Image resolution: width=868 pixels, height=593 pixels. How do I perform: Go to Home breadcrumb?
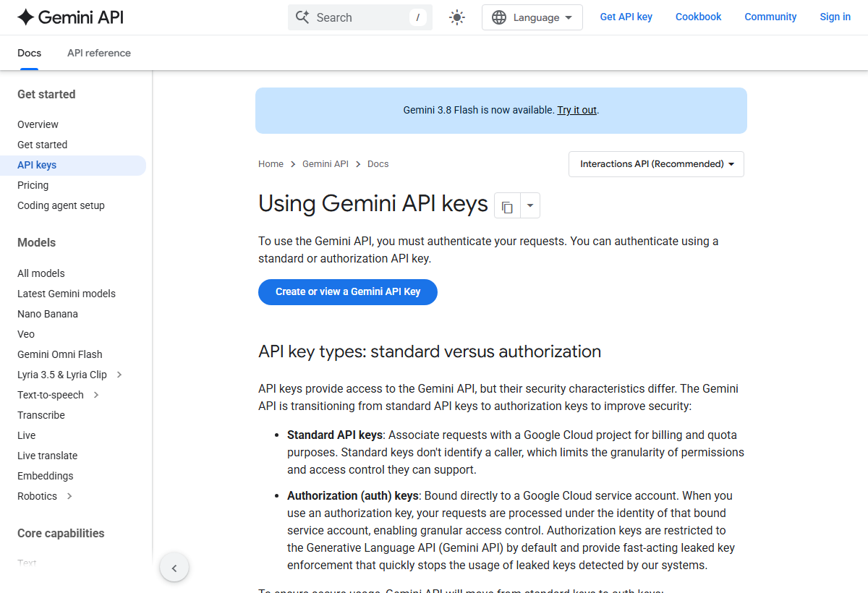[271, 164]
